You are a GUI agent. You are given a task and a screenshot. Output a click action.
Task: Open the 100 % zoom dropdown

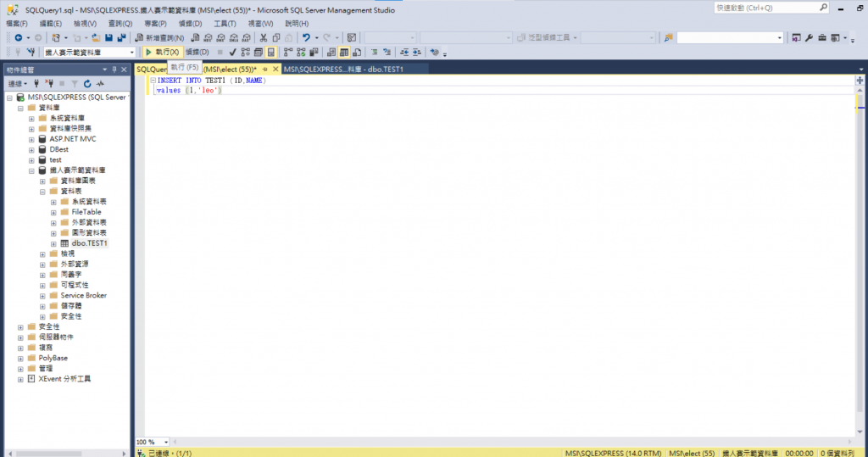(165, 442)
